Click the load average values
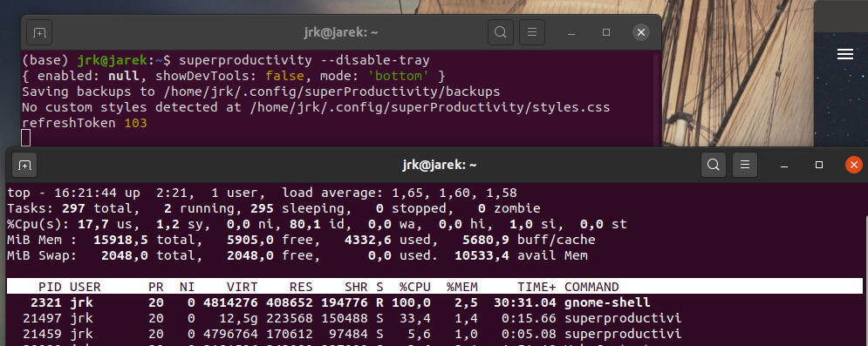 click(454, 193)
